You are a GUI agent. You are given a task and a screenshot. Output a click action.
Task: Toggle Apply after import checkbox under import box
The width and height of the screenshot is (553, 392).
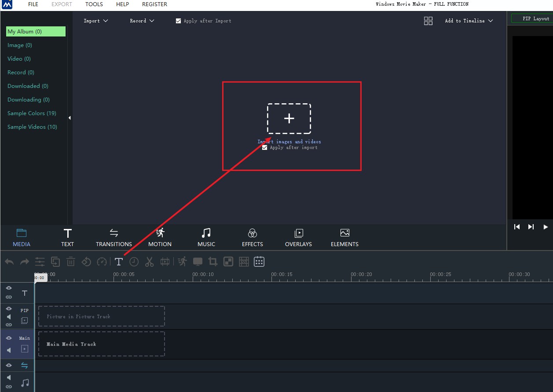click(x=264, y=148)
